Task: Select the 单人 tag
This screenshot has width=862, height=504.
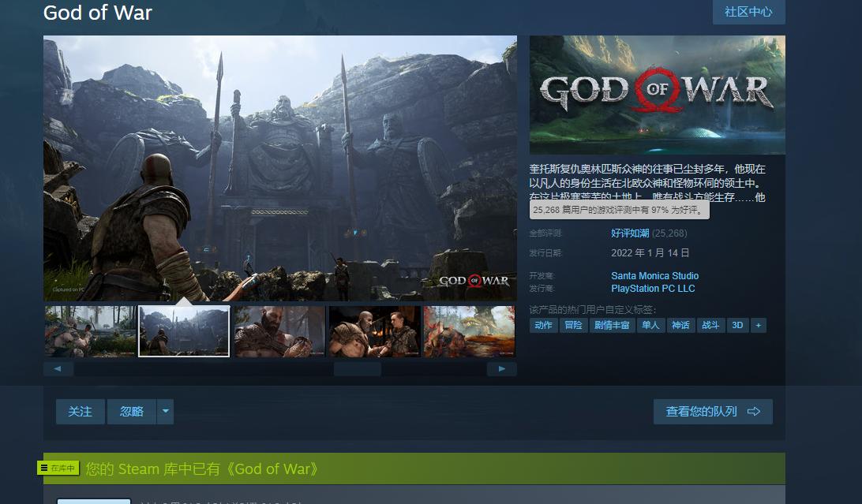Action: [650, 325]
